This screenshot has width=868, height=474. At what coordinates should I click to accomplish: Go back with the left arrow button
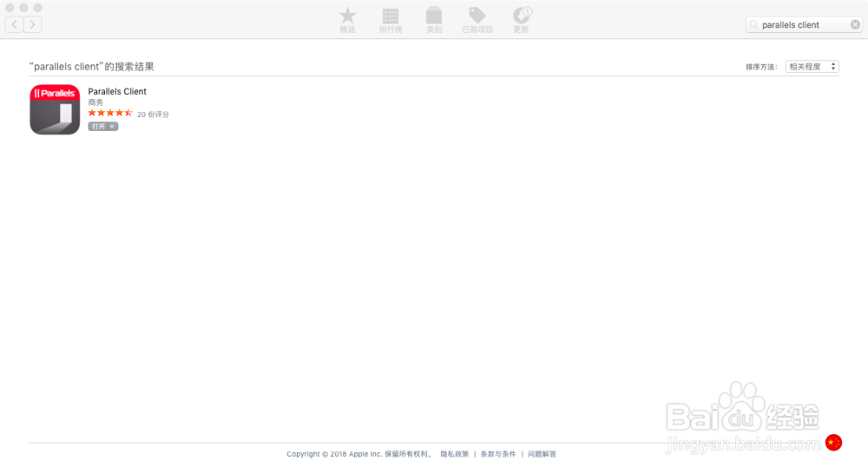tap(15, 24)
